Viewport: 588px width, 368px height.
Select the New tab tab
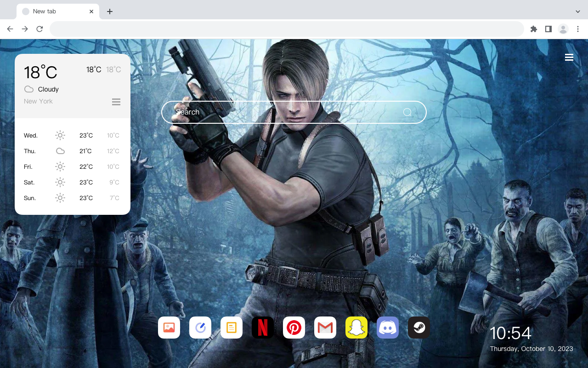[58, 11]
